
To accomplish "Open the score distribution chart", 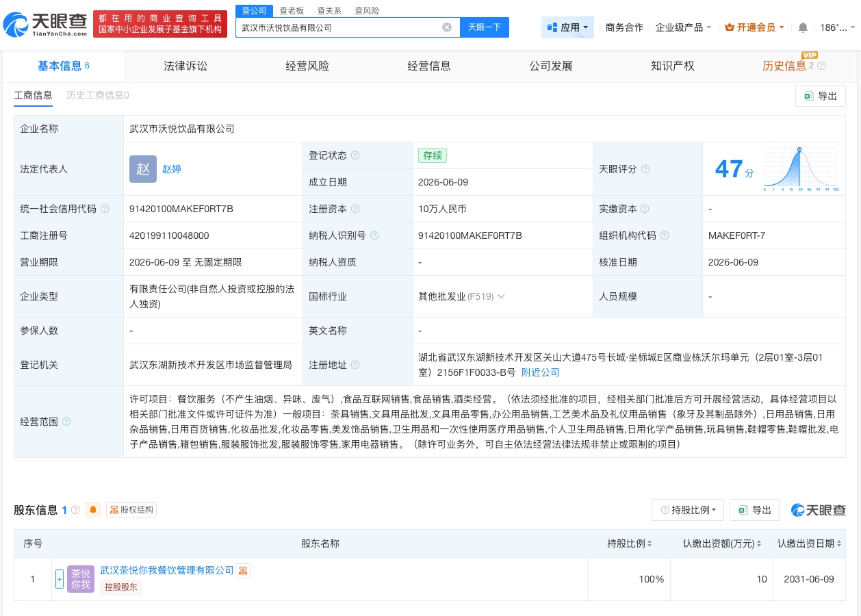I will coord(801,168).
